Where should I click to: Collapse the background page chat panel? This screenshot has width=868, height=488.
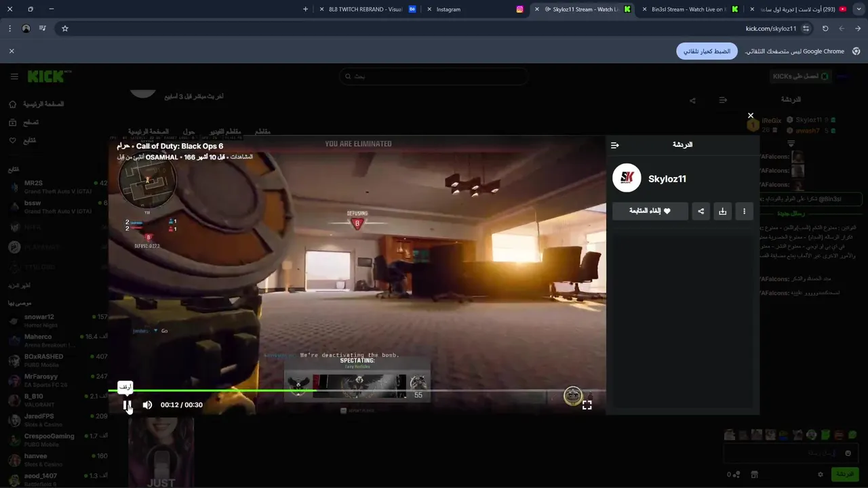click(x=723, y=100)
